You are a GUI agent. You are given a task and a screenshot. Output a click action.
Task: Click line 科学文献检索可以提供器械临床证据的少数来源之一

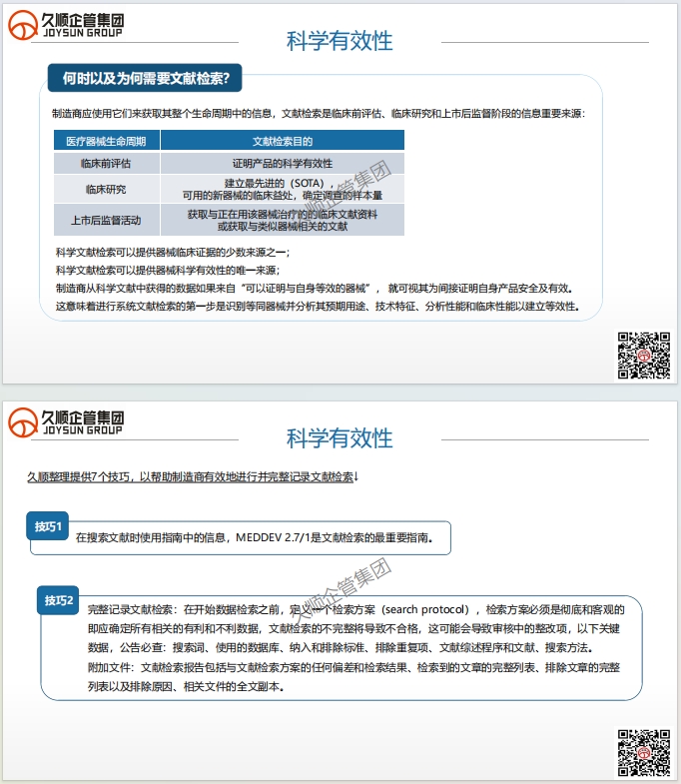pyautogui.click(x=173, y=252)
